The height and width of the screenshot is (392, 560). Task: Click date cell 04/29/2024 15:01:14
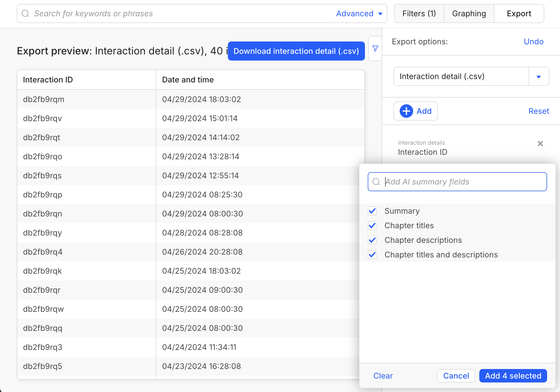pyautogui.click(x=200, y=118)
